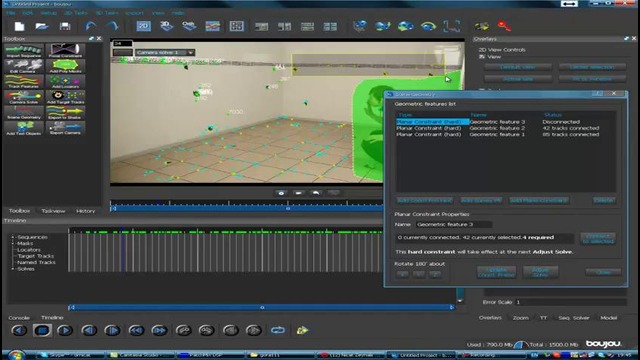Select the Geometric feature 1 row
Image resolution: width=640 pixels, height=360 pixels.
click(505, 134)
